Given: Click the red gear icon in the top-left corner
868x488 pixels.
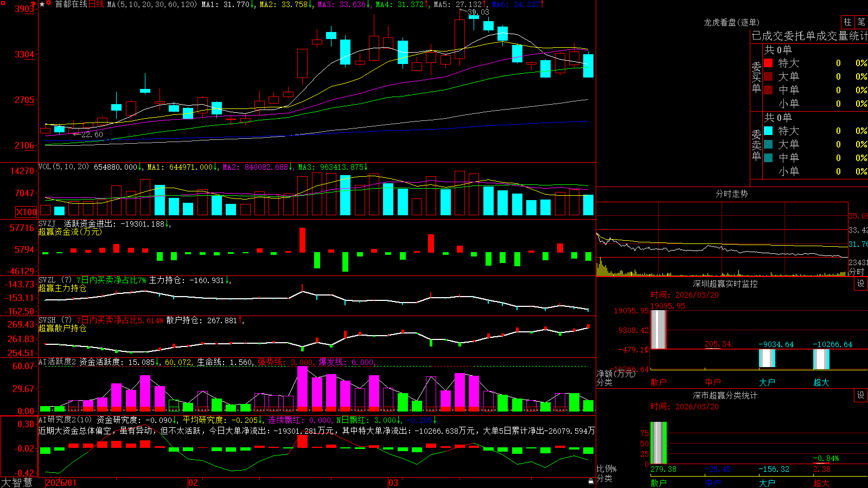Looking at the screenshot, I should (x=3, y=3).
